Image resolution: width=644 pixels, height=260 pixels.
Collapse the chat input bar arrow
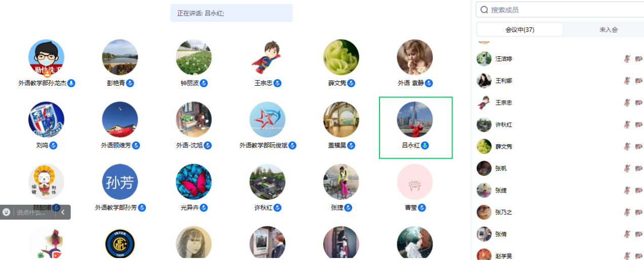pyautogui.click(x=63, y=212)
